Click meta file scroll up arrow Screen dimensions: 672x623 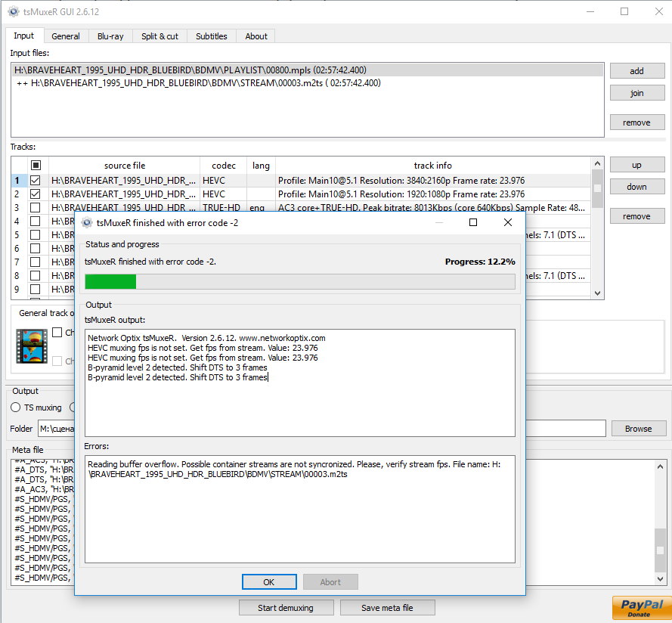tap(660, 466)
